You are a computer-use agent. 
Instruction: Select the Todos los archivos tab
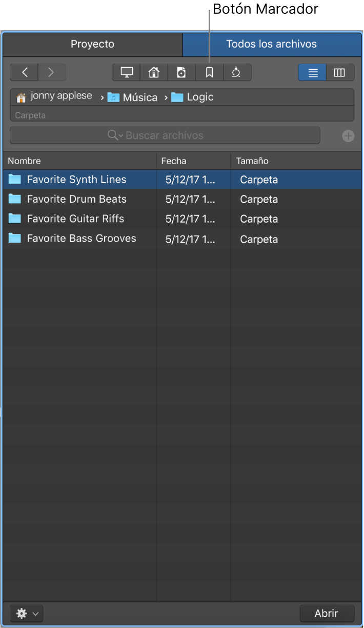coord(271,44)
